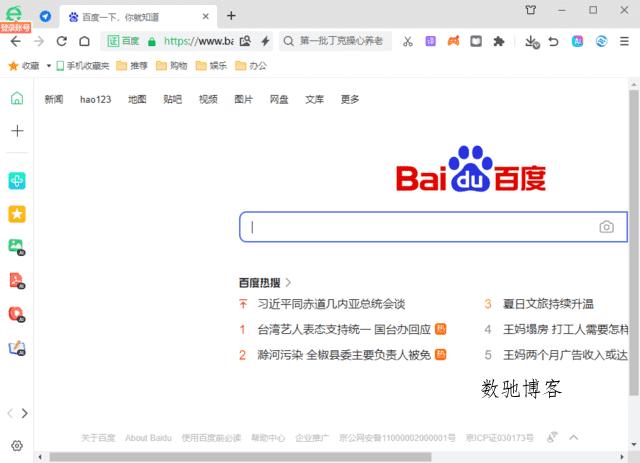The width and height of the screenshot is (640, 463).
Task: Open the 图片 navigation link
Action: pyautogui.click(x=243, y=99)
